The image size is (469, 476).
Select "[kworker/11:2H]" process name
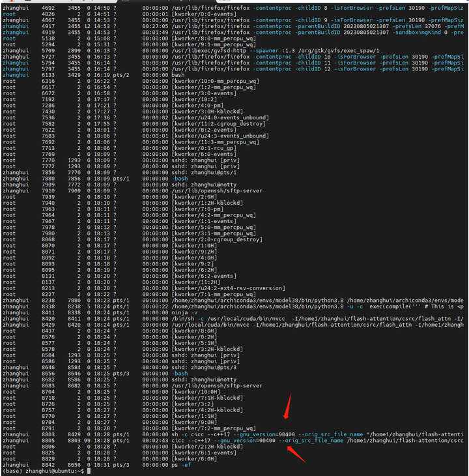pyautogui.click(x=196, y=282)
